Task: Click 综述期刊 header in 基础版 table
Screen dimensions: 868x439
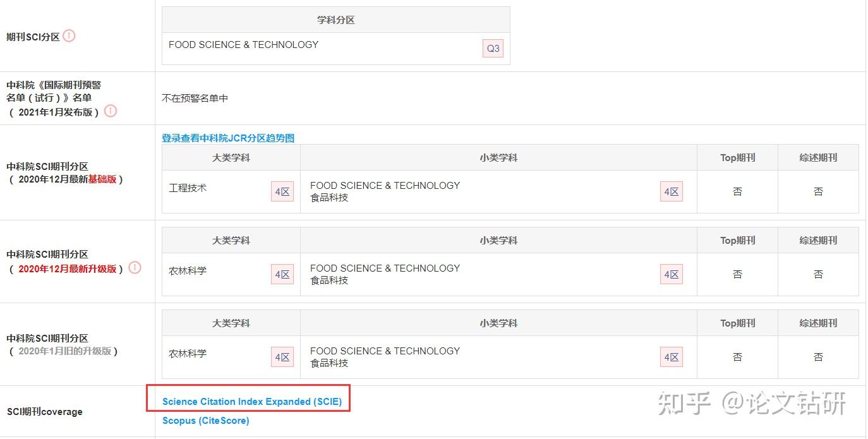Action: coord(819,157)
